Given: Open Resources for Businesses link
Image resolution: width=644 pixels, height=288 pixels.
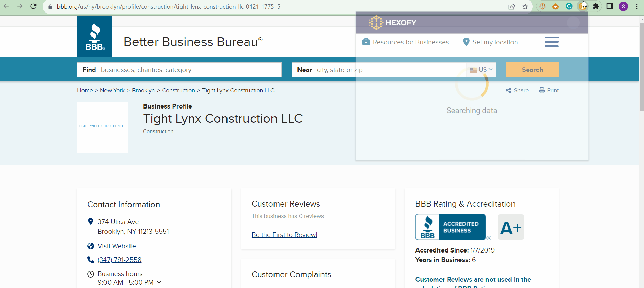Looking at the screenshot, I should tap(411, 42).
